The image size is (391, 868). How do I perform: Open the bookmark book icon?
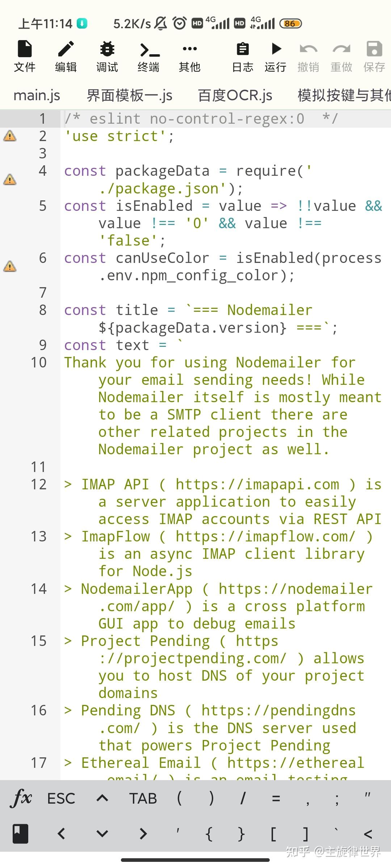point(21,834)
